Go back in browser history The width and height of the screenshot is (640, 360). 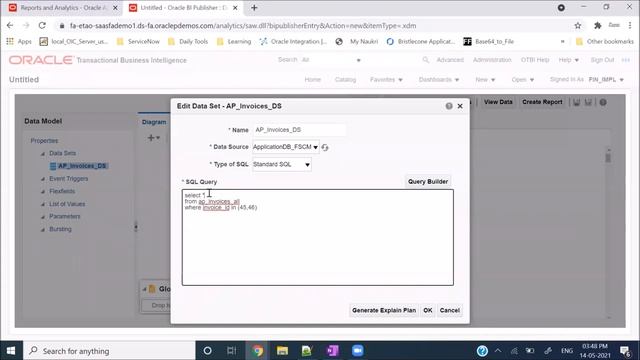click(10, 25)
